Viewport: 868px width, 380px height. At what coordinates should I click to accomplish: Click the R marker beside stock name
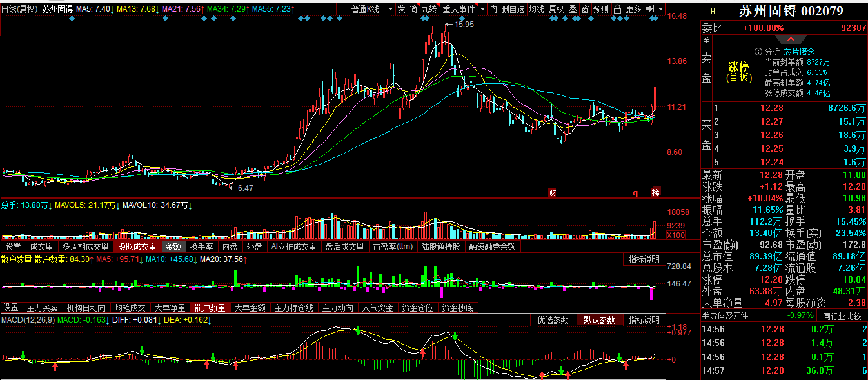click(713, 11)
